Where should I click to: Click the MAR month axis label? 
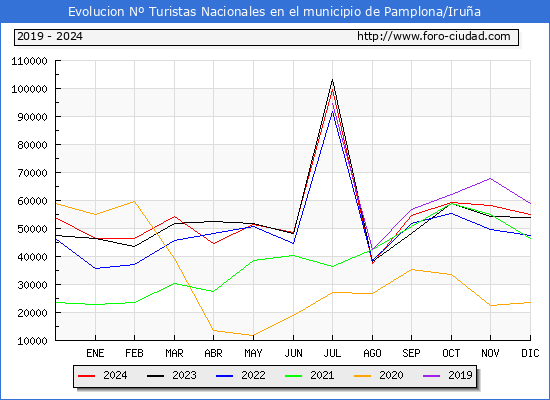(174, 353)
